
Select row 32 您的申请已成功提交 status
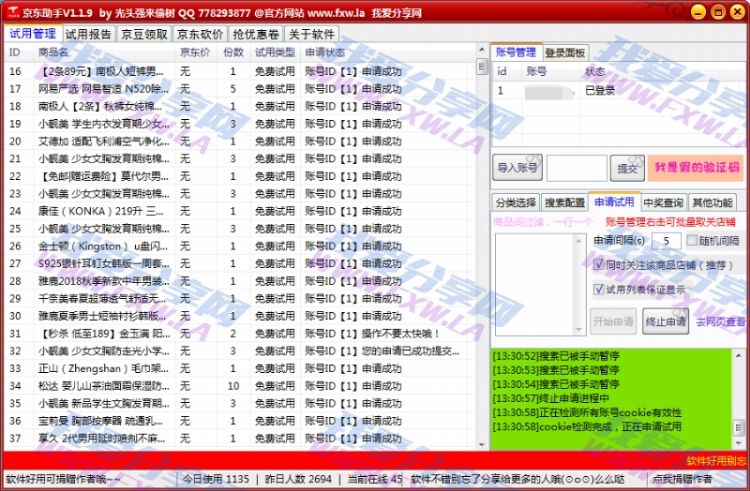pos(239,351)
